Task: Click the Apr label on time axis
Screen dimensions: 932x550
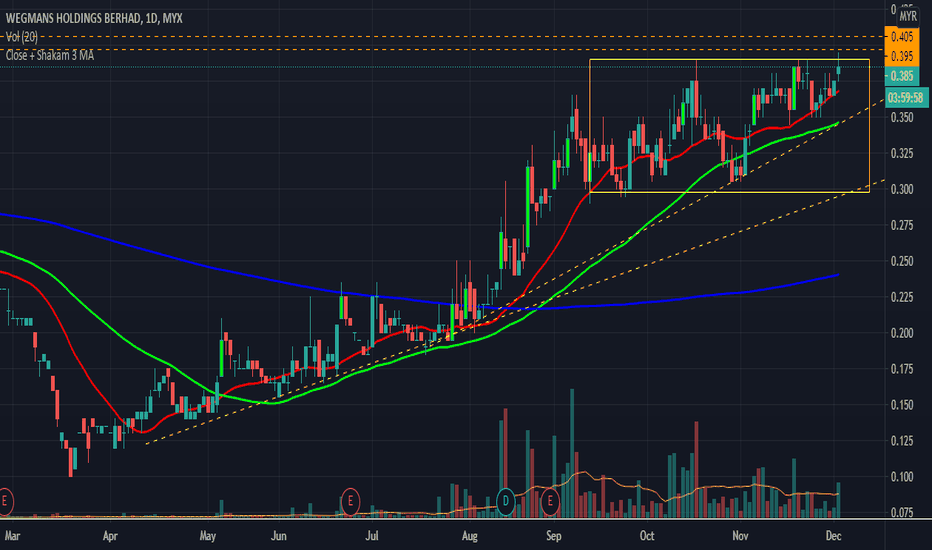Action: coord(110,536)
